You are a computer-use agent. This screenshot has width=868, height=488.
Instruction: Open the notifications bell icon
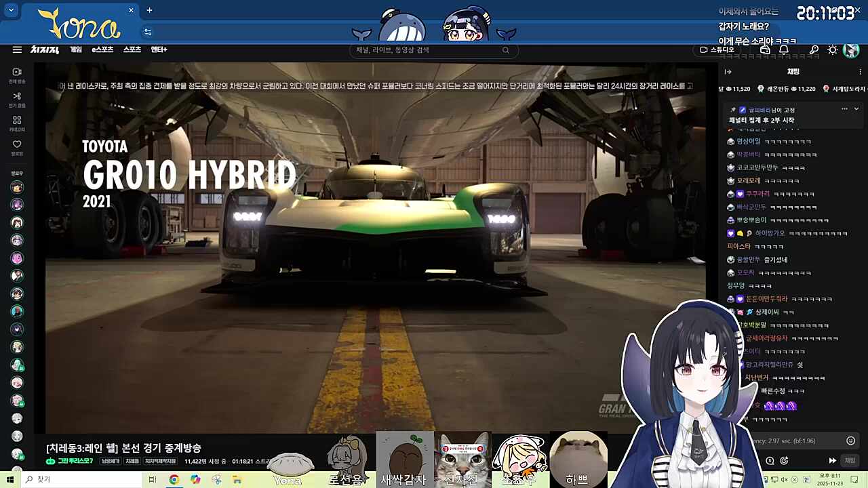pos(784,50)
